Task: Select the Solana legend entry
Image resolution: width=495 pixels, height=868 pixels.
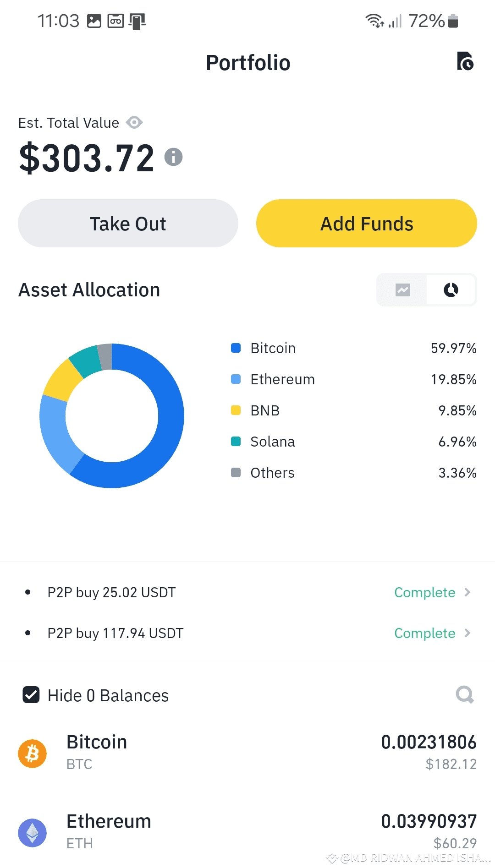Action: (354, 442)
